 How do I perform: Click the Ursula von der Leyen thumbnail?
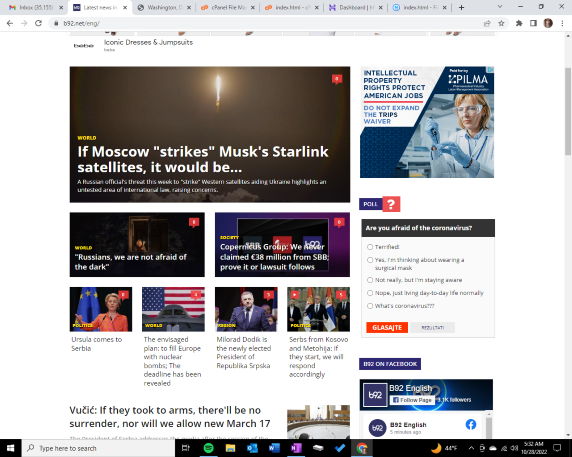click(x=101, y=309)
